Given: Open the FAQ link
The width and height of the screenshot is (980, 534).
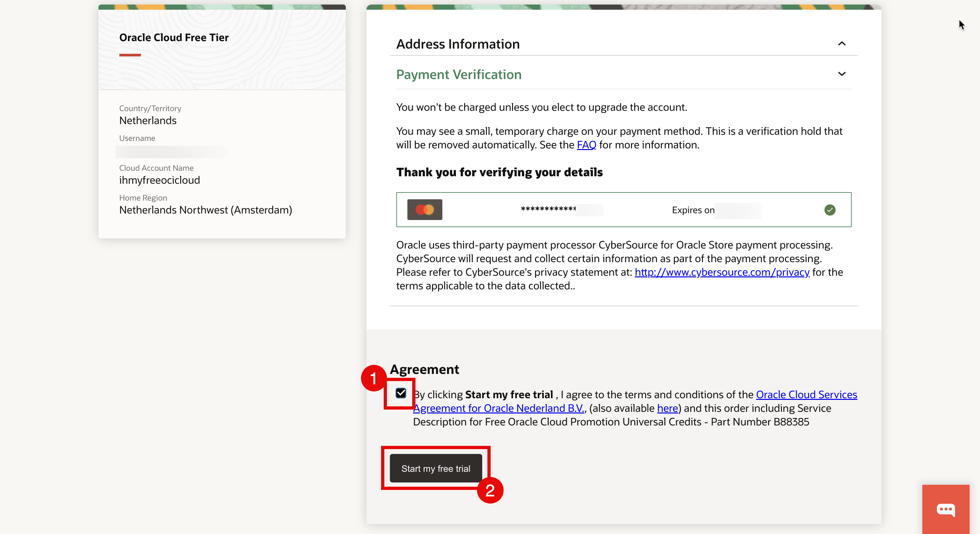Looking at the screenshot, I should (586, 145).
